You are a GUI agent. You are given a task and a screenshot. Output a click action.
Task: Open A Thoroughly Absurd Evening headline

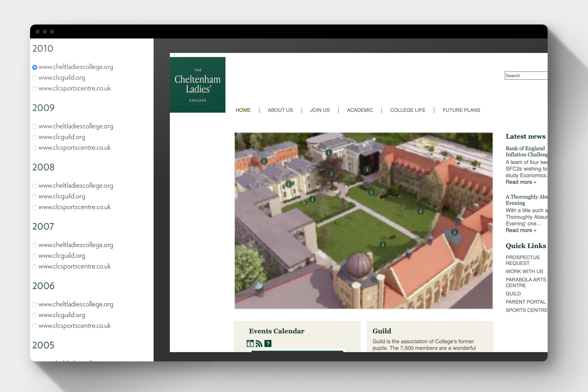(526, 200)
